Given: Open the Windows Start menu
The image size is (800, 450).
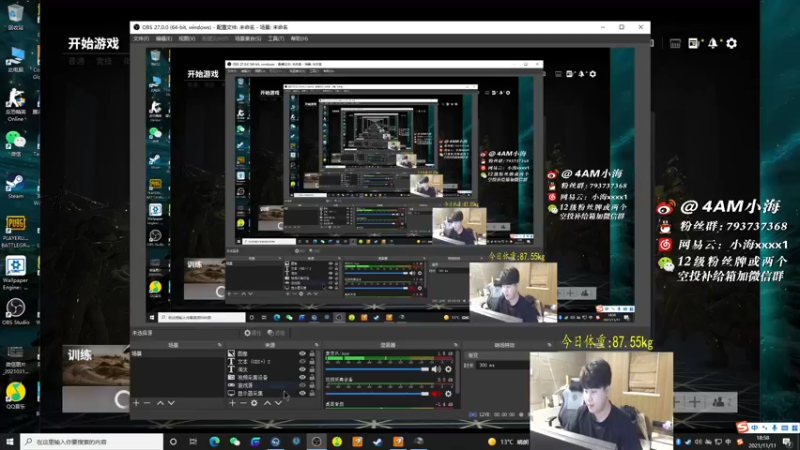Looking at the screenshot, I should pyautogui.click(x=10, y=442).
